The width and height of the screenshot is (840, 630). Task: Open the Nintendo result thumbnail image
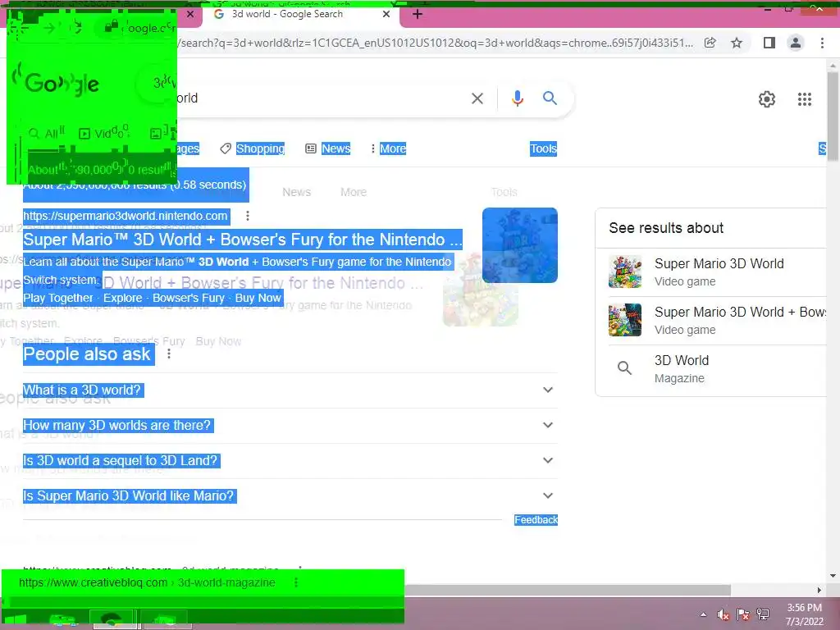(519, 245)
